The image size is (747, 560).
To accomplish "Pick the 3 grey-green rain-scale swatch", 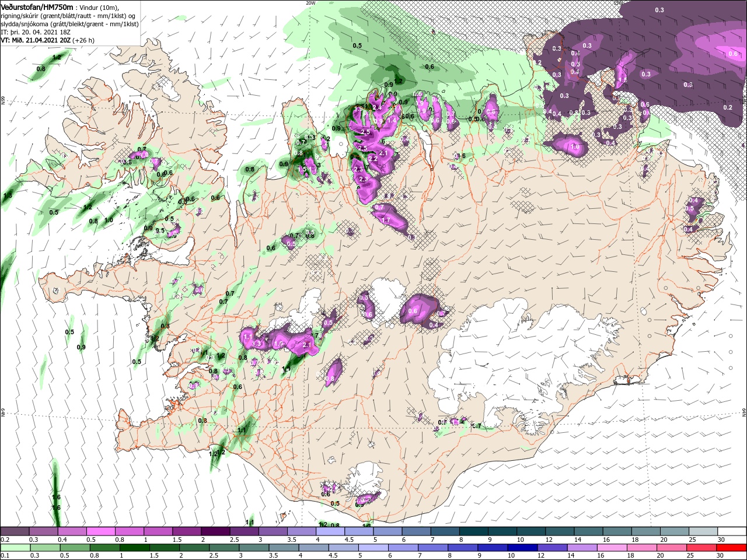I will (253, 548).
